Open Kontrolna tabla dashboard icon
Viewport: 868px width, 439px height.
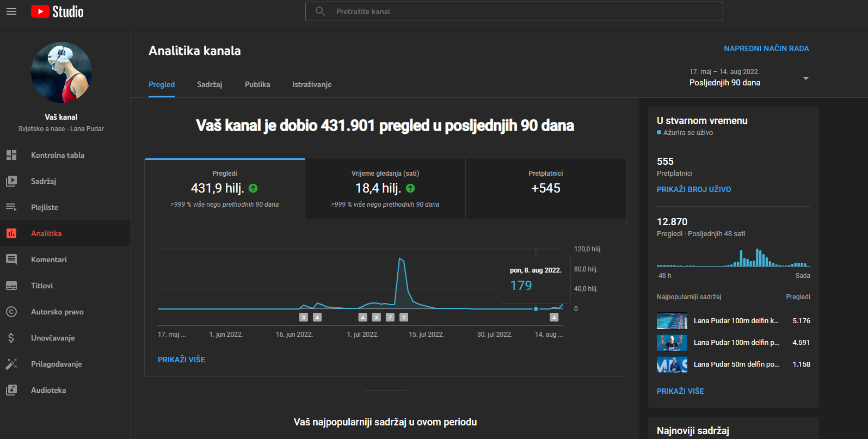point(11,155)
